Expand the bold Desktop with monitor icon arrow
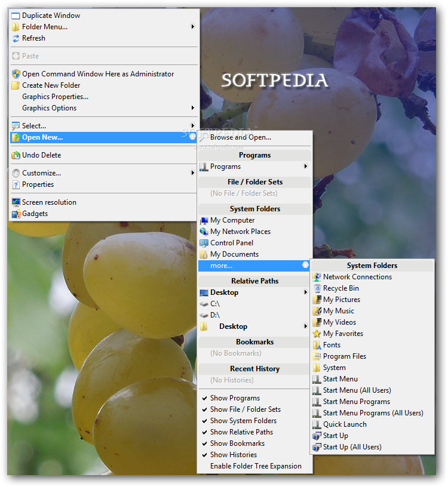Viewport: 448px width, 487px height. tap(306, 292)
